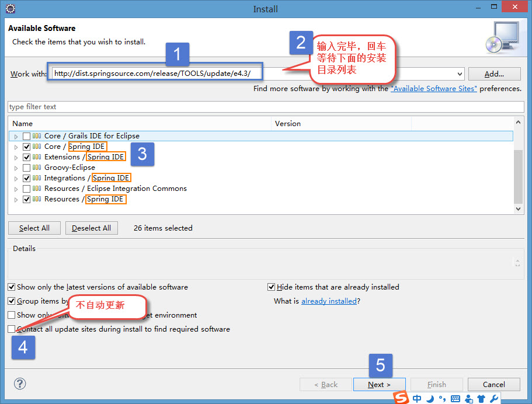Toggle the Chinese 中 input mode icon
The width and height of the screenshot is (532, 404).
click(x=417, y=399)
